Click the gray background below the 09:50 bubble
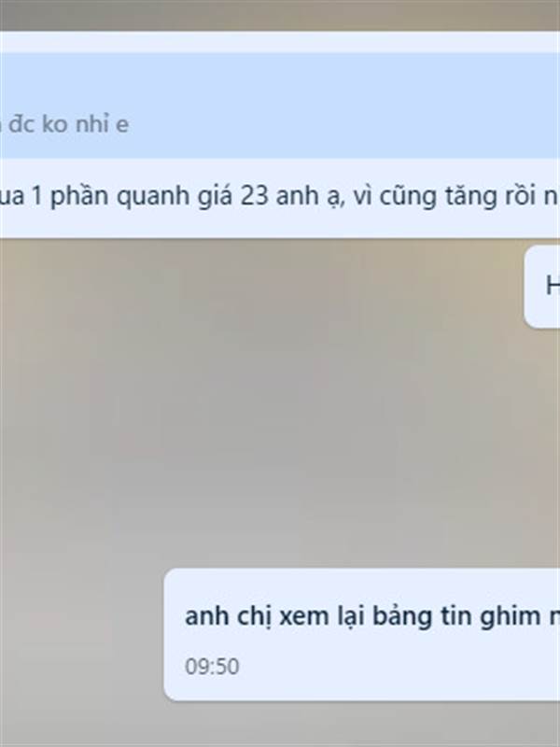Viewport: 560px width, 747px height. 280,725
